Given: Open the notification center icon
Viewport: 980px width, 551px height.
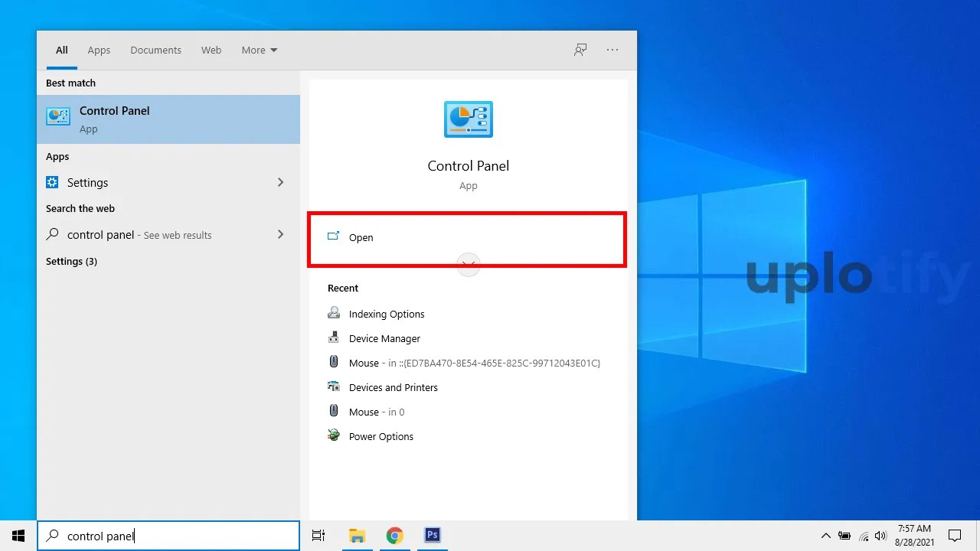Looking at the screenshot, I should pyautogui.click(x=955, y=536).
